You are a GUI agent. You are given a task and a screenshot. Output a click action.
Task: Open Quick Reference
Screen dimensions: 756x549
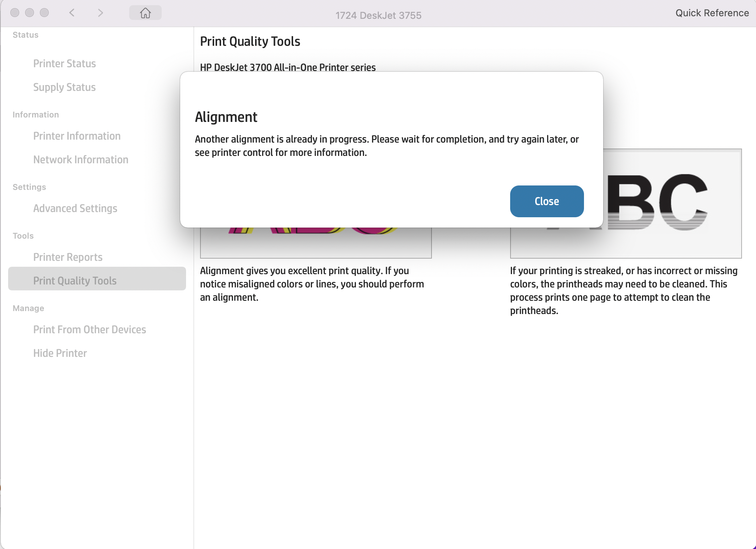tap(712, 13)
